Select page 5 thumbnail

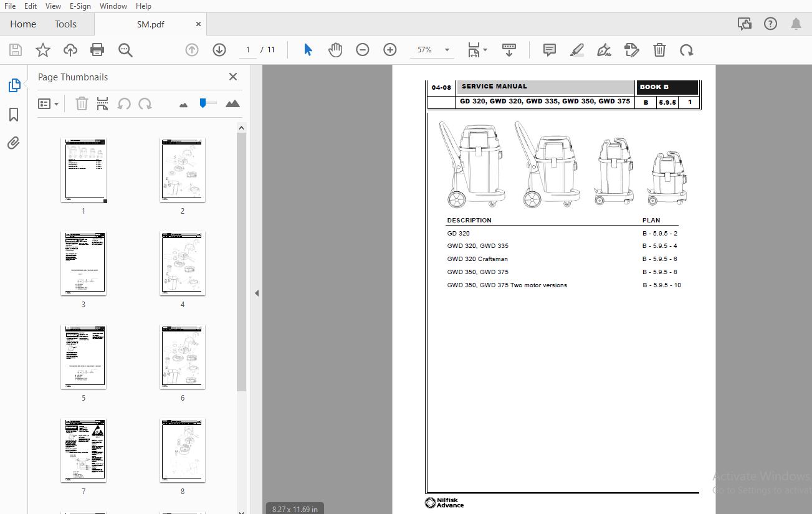[84, 357]
